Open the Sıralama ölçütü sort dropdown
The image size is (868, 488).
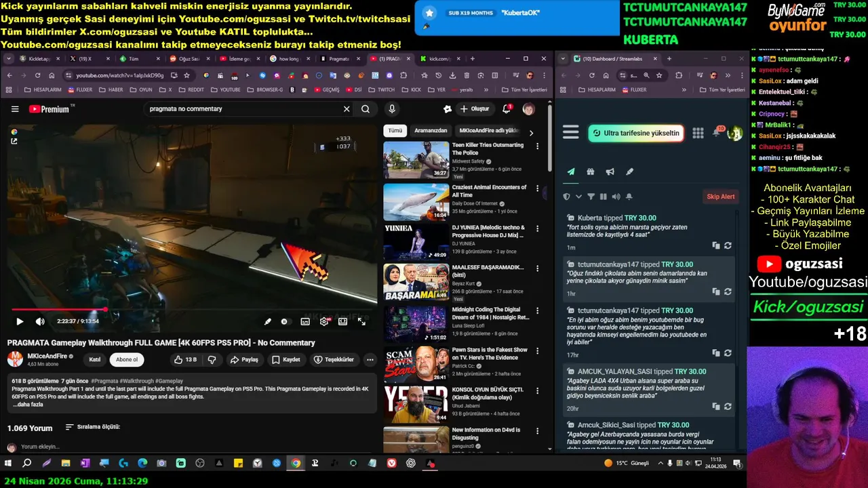pyautogui.click(x=92, y=427)
